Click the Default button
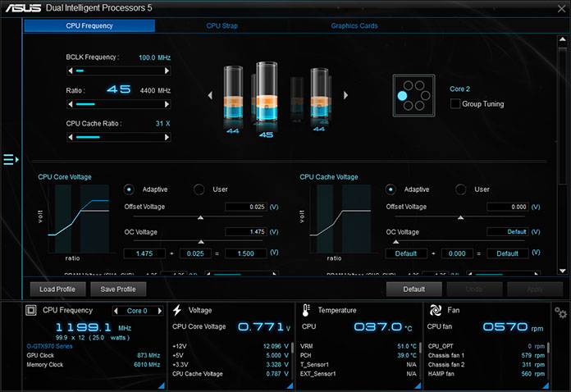This screenshot has width=571, height=392. point(414,289)
